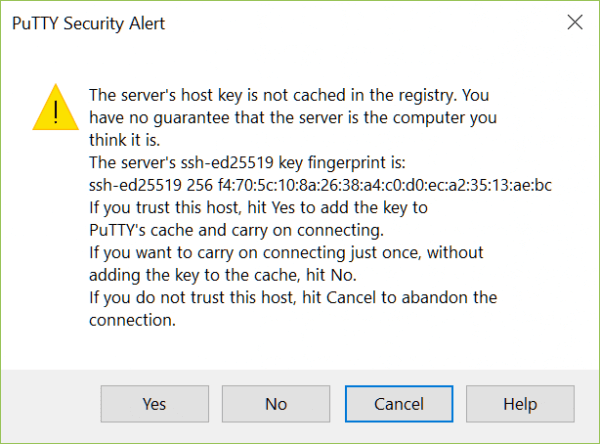Click Yes to cache the host key
The height and width of the screenshot is (444, 600).
pos(155,404)
